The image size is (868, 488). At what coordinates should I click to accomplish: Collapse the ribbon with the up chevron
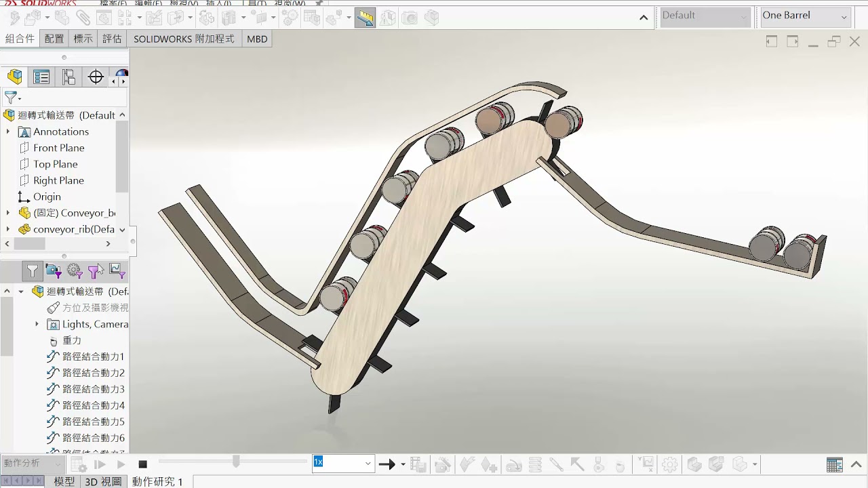click(x=644, y=17)
